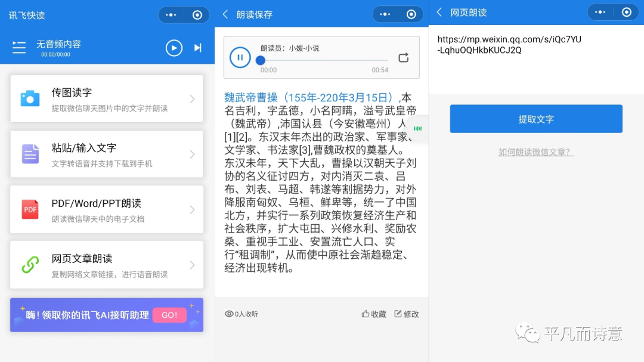This screenshot has height=362, width=644.
Task: Go back from the 网页朗读 screen
Action: [439, 13]
